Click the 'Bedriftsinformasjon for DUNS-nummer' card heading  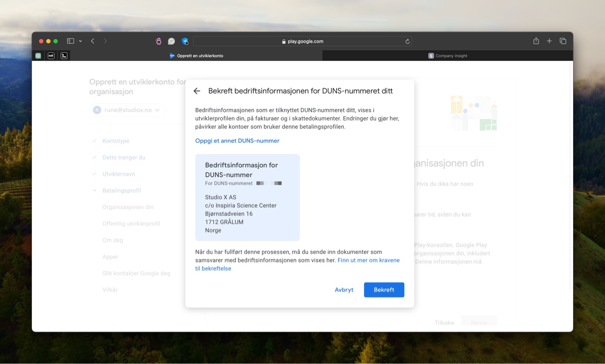(x=241, y=170)
